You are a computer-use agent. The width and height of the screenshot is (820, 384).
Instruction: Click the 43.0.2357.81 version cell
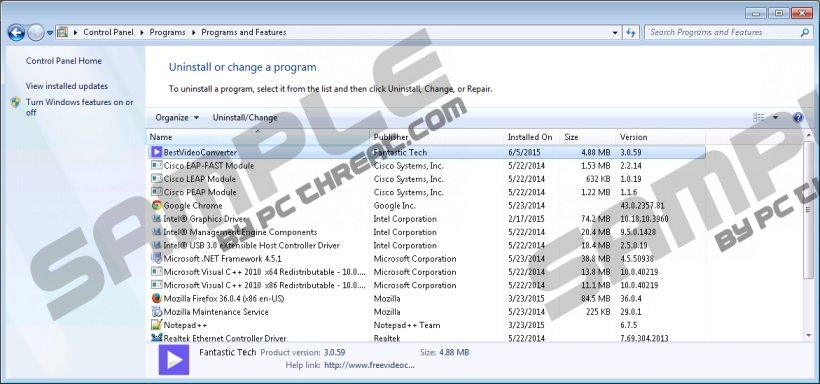(x=642, y=206)
